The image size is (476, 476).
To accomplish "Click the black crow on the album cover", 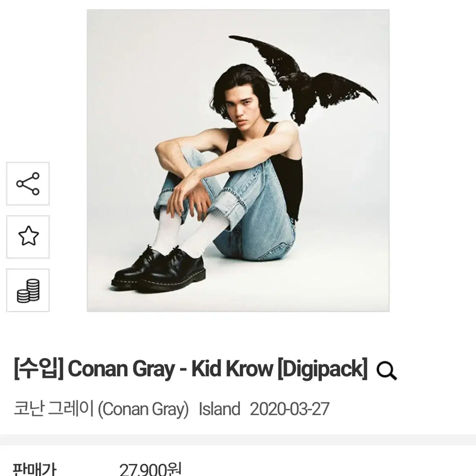I will tap(304, 80).
